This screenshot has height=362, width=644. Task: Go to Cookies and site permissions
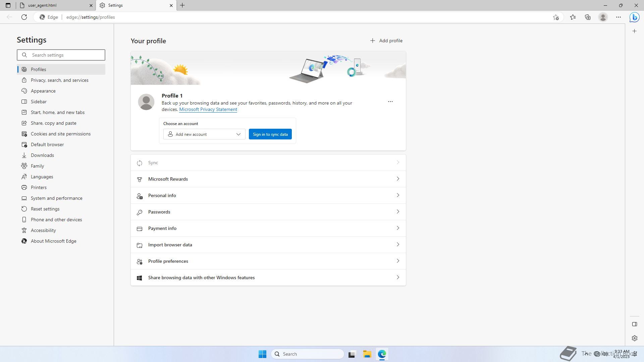[61, 134]
